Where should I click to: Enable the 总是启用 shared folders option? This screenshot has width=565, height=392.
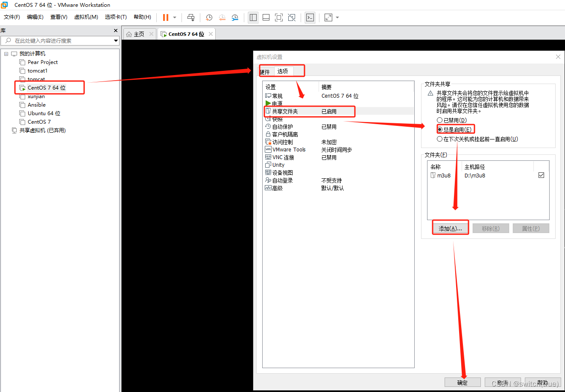(439, 129)
